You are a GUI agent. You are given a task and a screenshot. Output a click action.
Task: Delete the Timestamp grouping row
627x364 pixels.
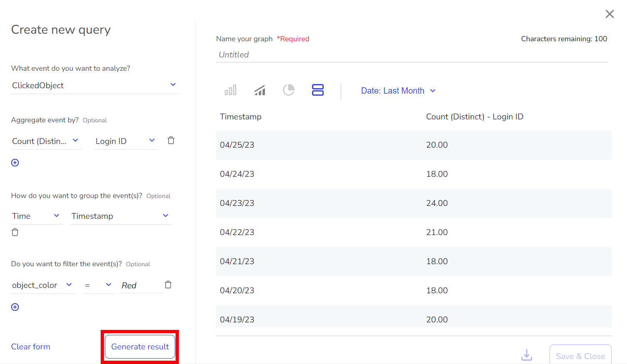click(x=15, y=232)
